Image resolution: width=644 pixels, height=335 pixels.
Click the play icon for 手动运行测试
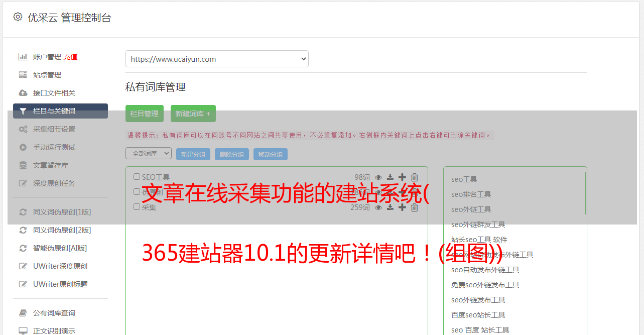[x=23, y=147]
